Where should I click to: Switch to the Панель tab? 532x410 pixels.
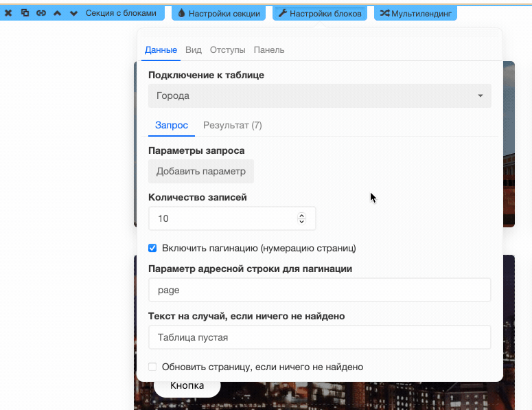(269, 50)
